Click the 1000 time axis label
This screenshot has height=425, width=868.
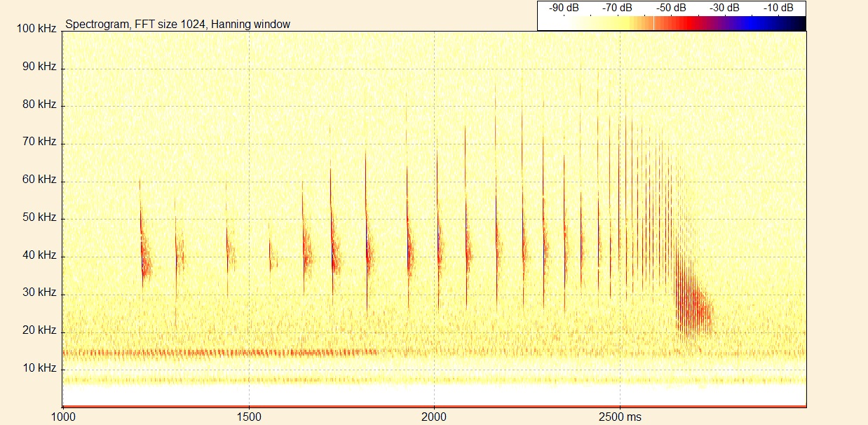tap(63, 417)
